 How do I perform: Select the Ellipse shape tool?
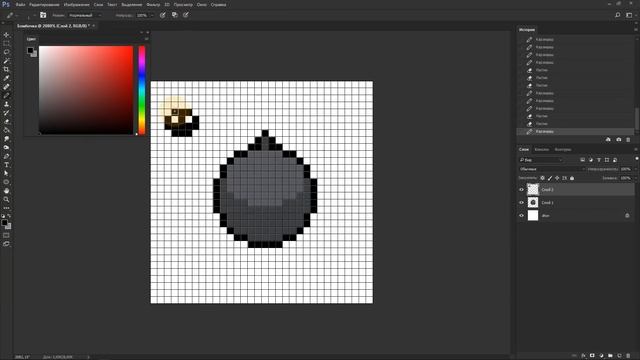6,182
